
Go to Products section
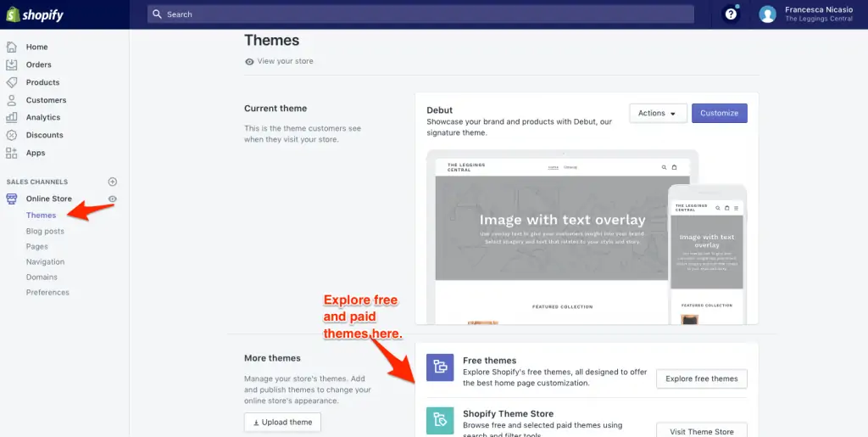tap(42, 82)
